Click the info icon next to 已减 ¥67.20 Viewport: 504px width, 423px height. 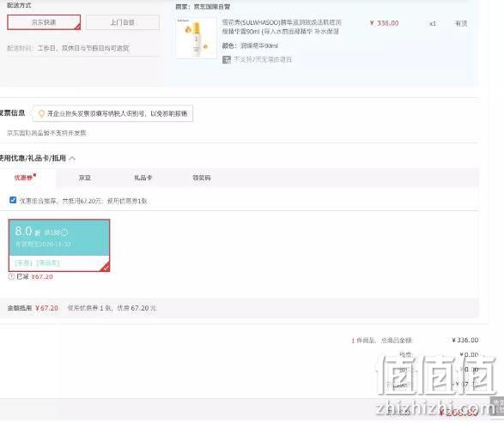[11, 276]
